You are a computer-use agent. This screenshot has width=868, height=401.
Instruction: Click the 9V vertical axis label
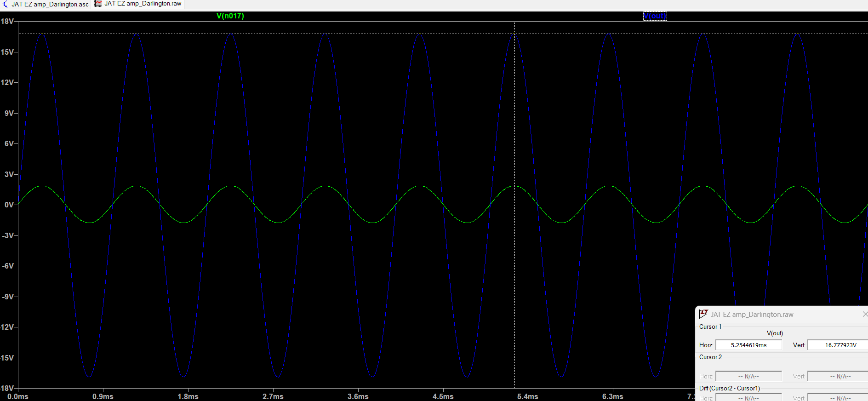pos(9,113)
